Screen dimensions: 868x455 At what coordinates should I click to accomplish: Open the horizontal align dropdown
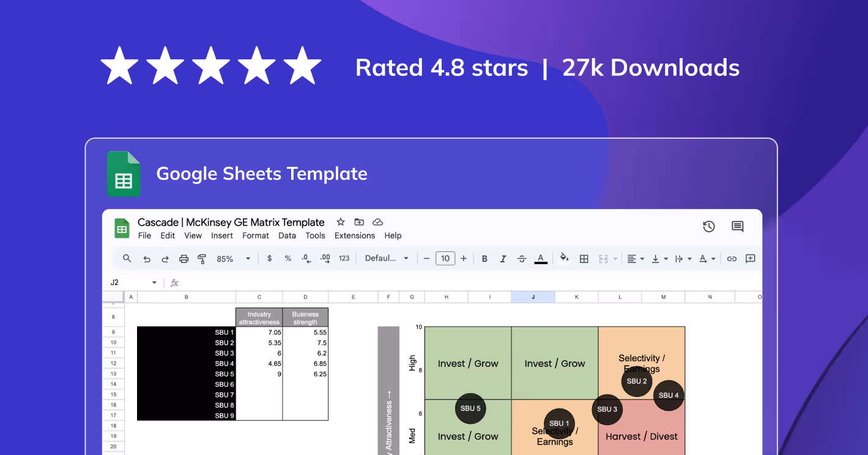coord(636,259)
